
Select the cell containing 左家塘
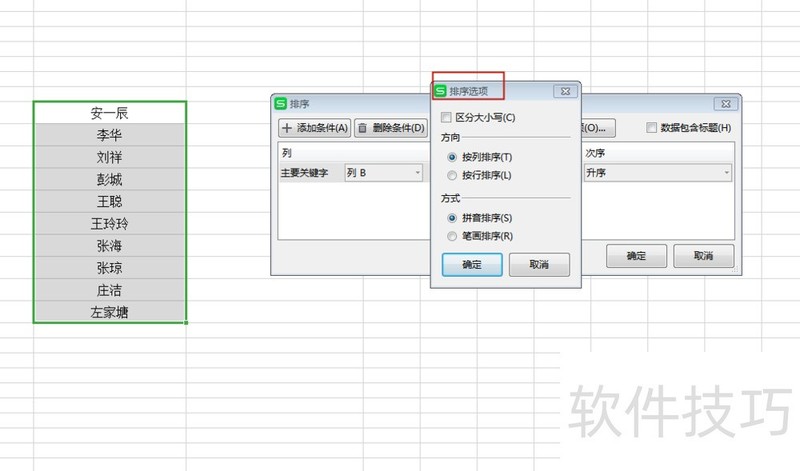(x=110, y=312)
